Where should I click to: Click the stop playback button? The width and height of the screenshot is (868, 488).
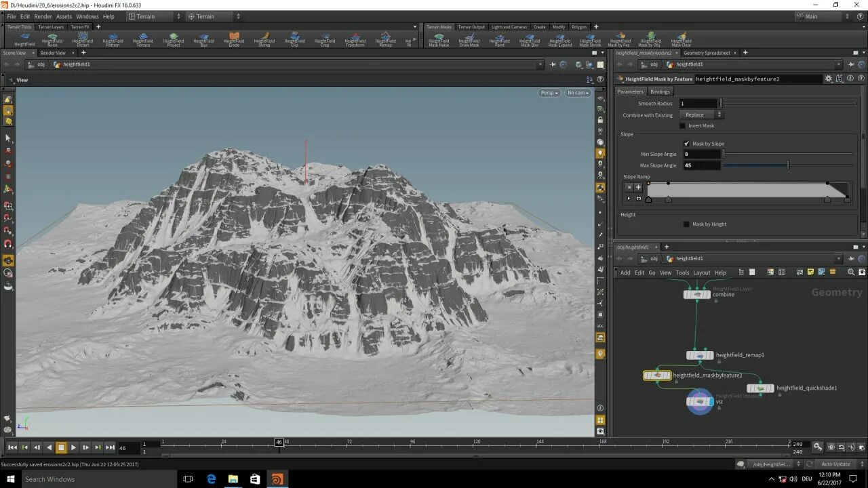(61, 447)
